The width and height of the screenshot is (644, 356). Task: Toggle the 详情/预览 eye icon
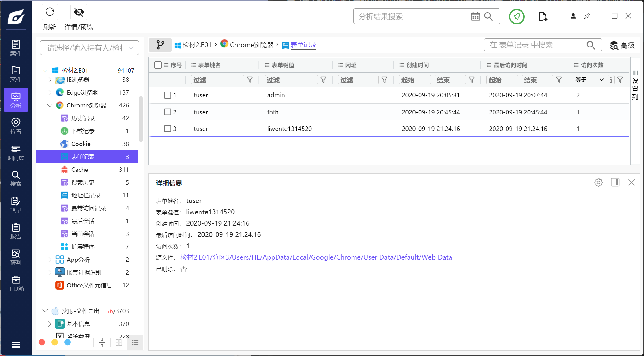click(x=79, y=12)
